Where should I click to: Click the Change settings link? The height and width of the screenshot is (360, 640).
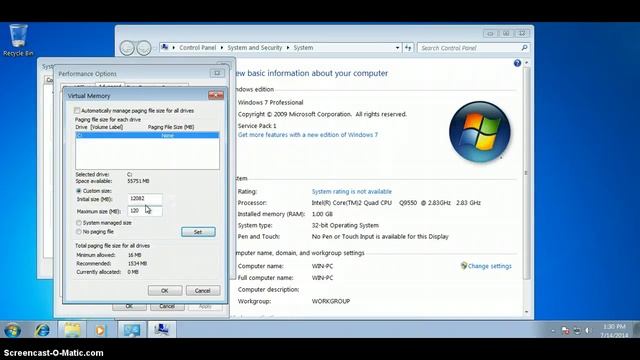point(489,266)
